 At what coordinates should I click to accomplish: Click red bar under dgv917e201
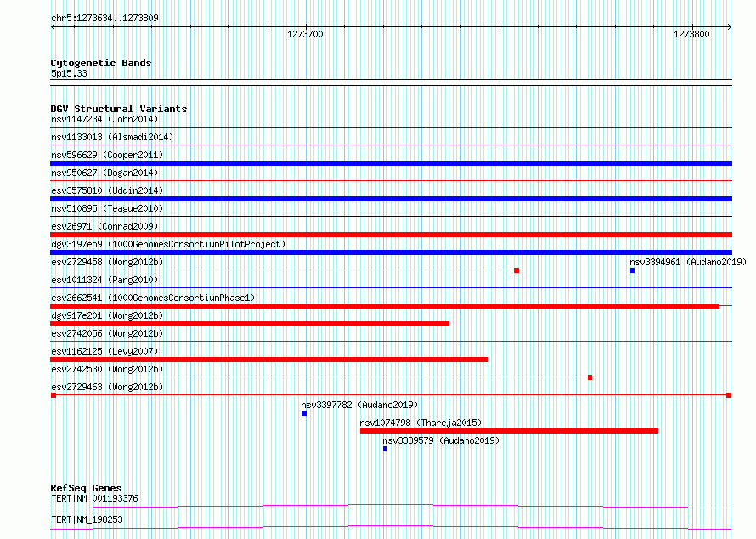pyautogui.click(x=250, y=324)
